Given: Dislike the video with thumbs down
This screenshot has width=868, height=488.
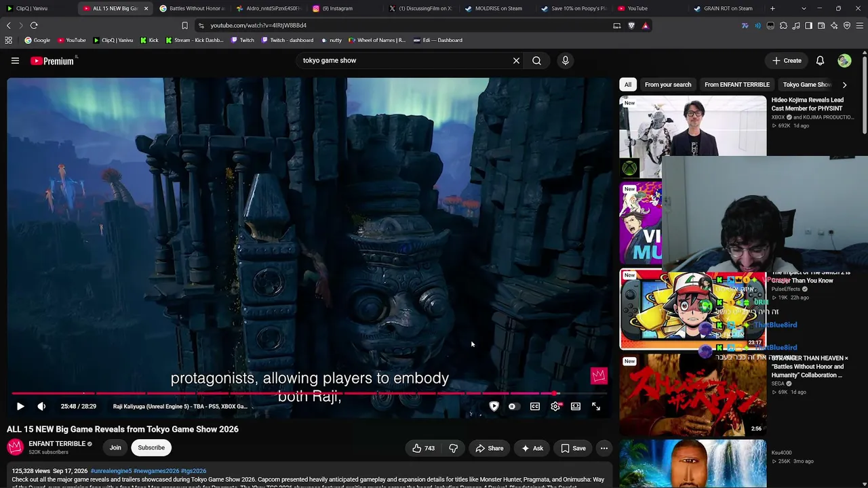Looking at the screenshot, I should pyautogui.click(x=454, y=448).
